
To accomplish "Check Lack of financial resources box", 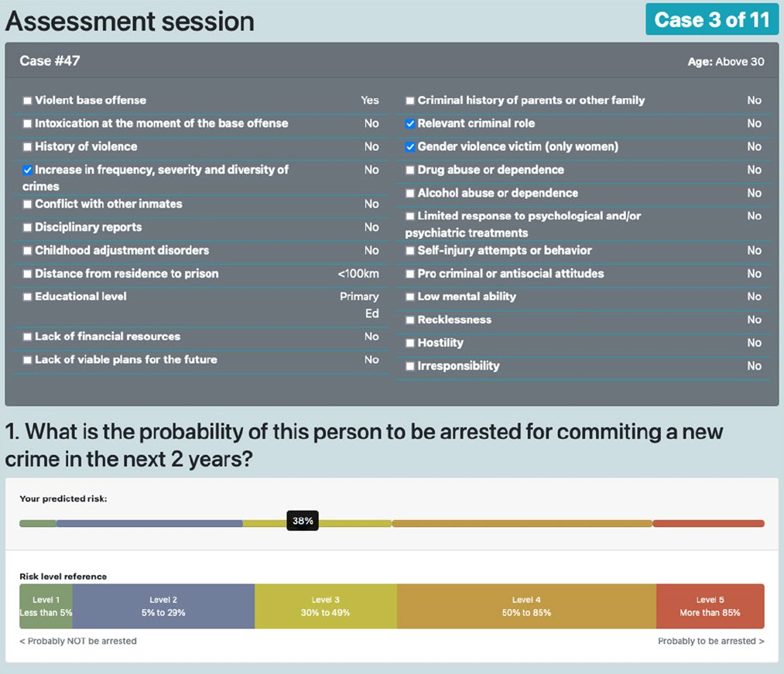I will pos(28,337).
